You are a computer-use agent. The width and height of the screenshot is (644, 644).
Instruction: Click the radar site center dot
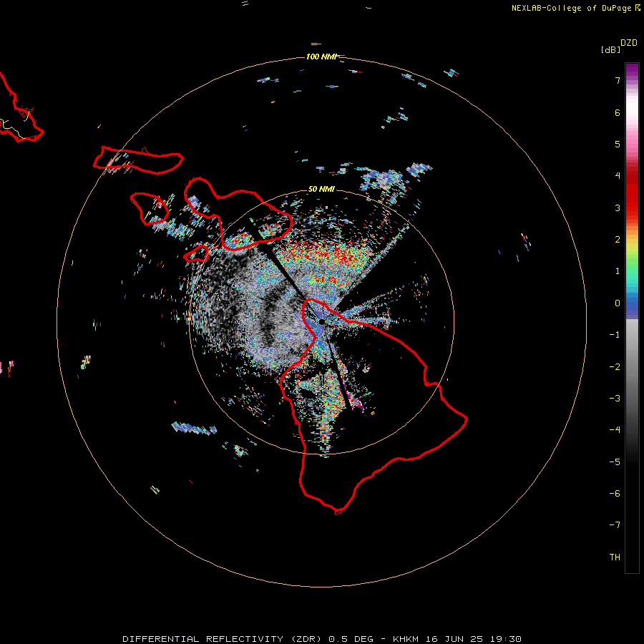(322, 322)
